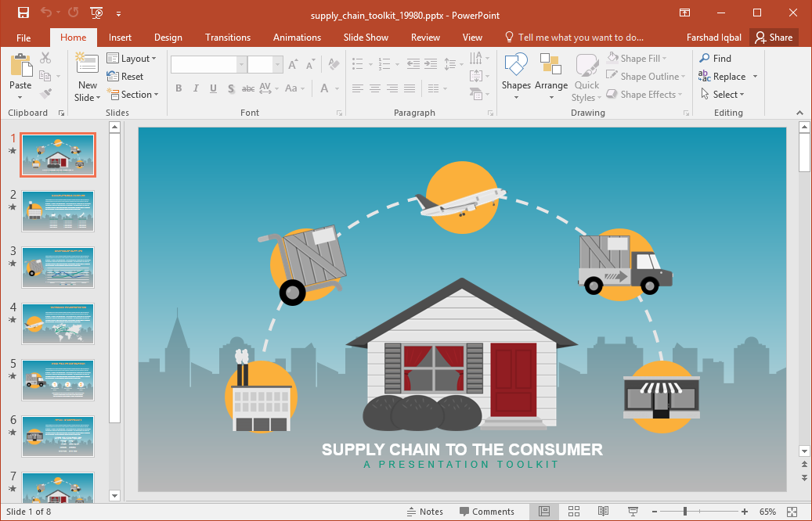Click the Share button
The image size is (812, 521).
coord(773,38)
